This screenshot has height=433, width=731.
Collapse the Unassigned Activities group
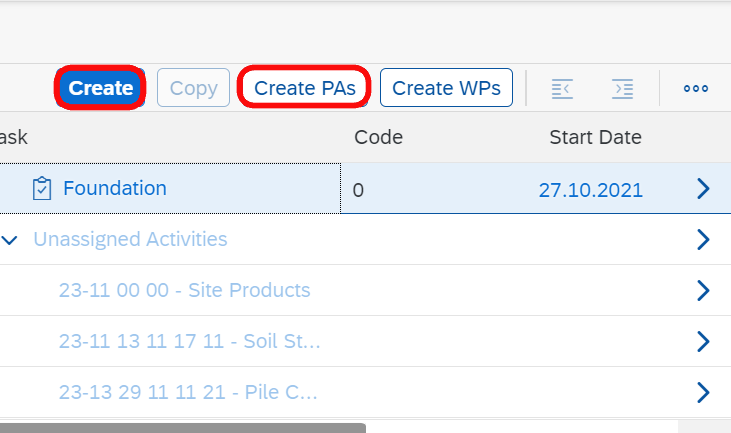[x=9, y=240]
